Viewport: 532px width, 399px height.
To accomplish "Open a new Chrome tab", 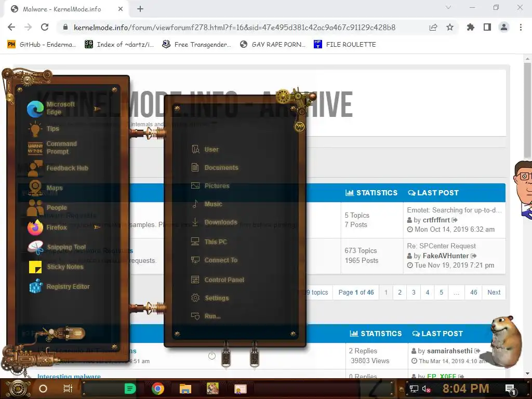I will point(140,9).
